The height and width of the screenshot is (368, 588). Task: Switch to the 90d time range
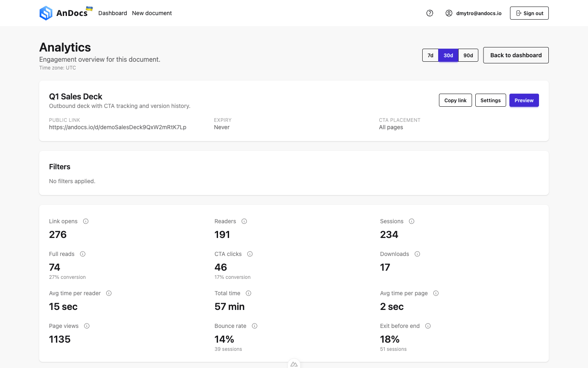coord(468,55)
